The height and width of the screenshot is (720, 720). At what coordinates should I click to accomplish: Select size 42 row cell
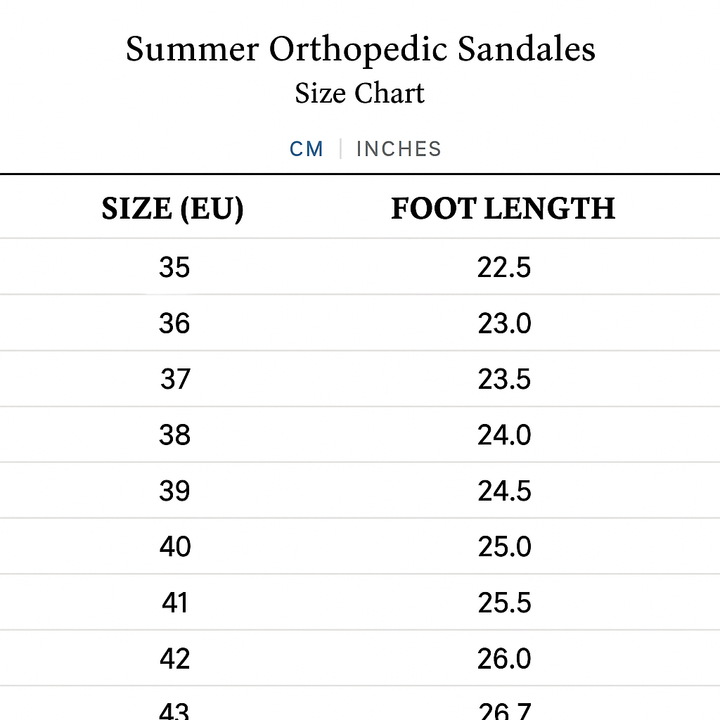click(174, 660)
